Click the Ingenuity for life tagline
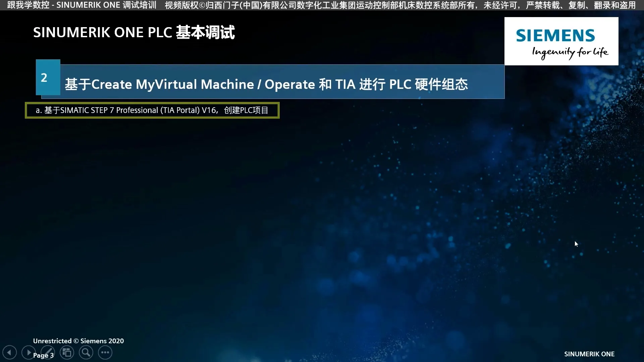The height and width of the screenshot is (362, 644). (570, 52)
